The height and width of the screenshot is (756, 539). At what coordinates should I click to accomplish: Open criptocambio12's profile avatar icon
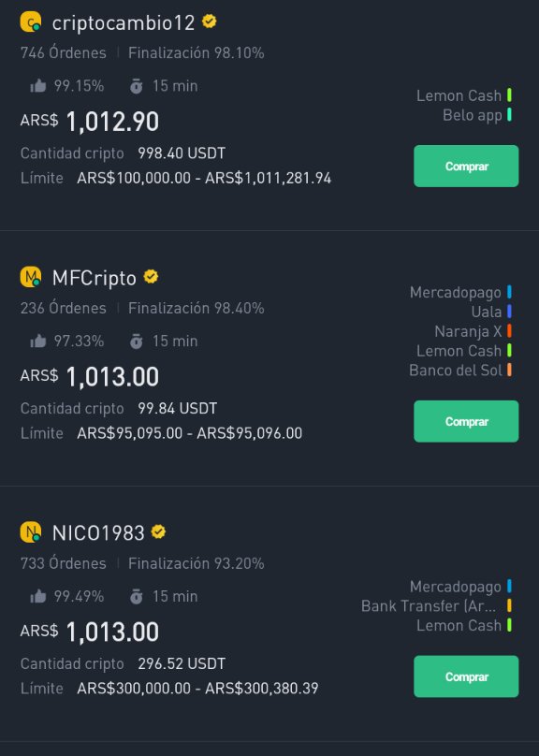coord(30,22)
